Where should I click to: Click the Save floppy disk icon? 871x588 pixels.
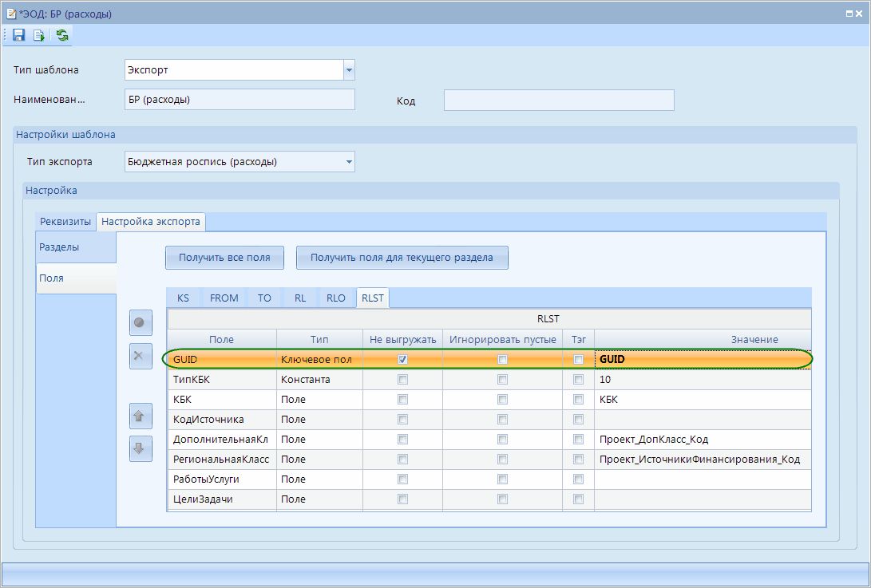[x=18, y=35]
